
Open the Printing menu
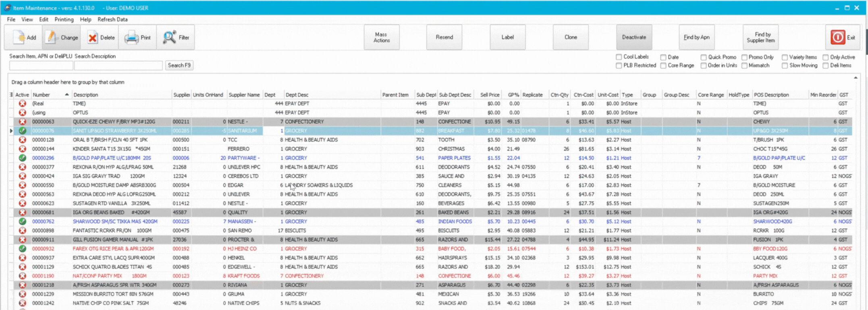point(64,19)
